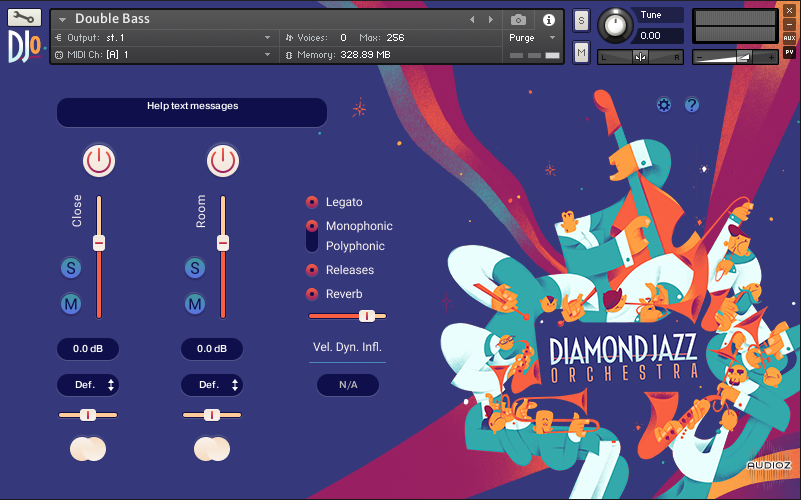Click the question mark help icon
Screen dimensions: 801x500
click(x=691, y=105)
